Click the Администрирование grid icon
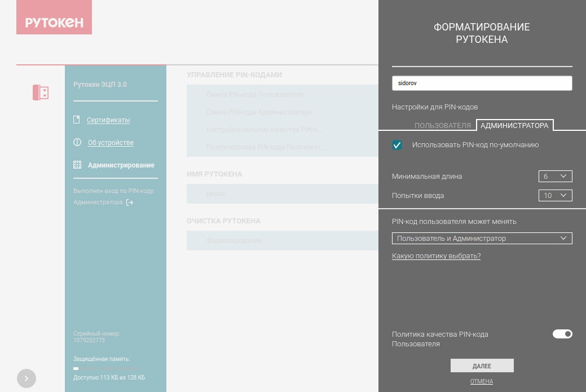The image size is (586, 392). click(77, 165)
